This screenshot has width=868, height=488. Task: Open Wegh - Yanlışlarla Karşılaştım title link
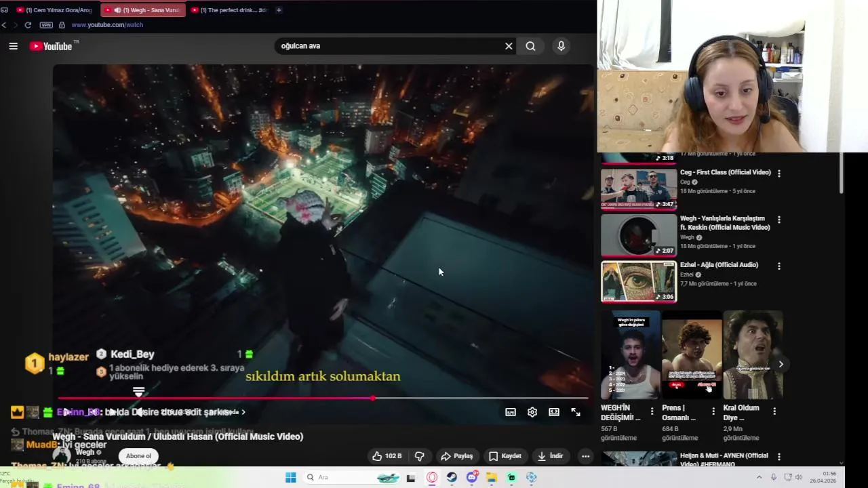point(725,223)
